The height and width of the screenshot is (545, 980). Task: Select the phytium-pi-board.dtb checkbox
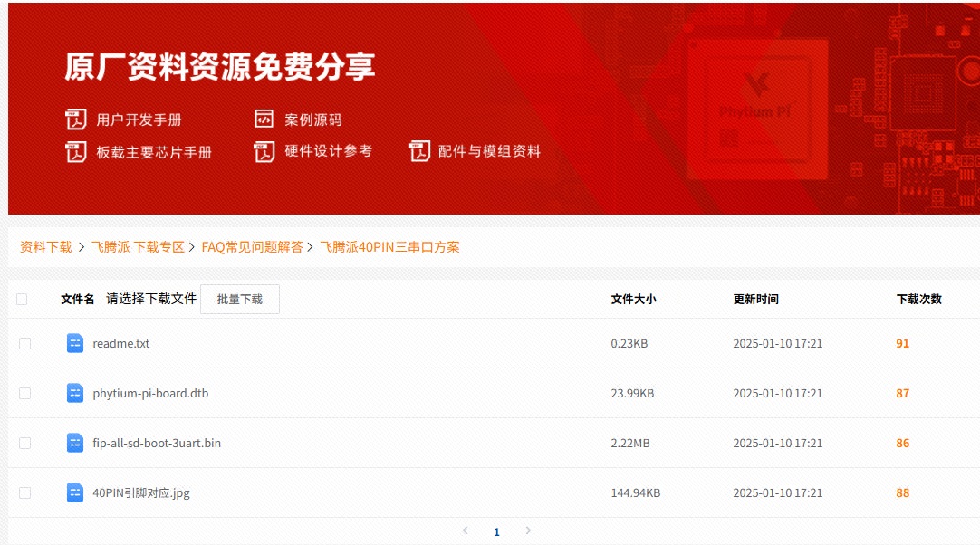point(25,393)
